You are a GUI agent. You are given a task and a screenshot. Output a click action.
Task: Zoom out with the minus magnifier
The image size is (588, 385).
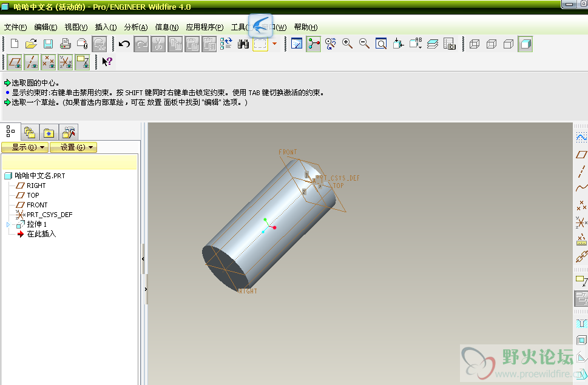point(364,44)
